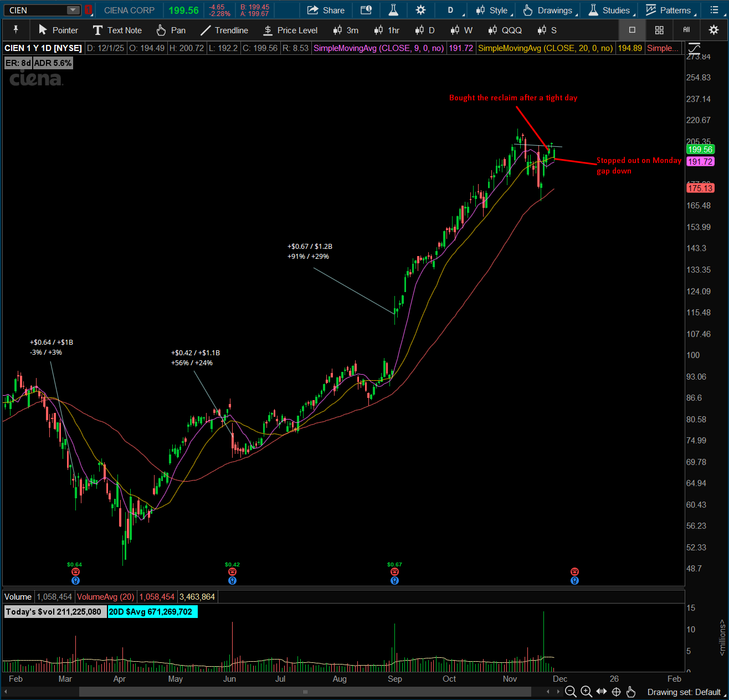Image resolution: width=729 pixels, height=700 pixels.
Task: Click the Today's $vol 211,225,080 label
Action: [55, 612]
